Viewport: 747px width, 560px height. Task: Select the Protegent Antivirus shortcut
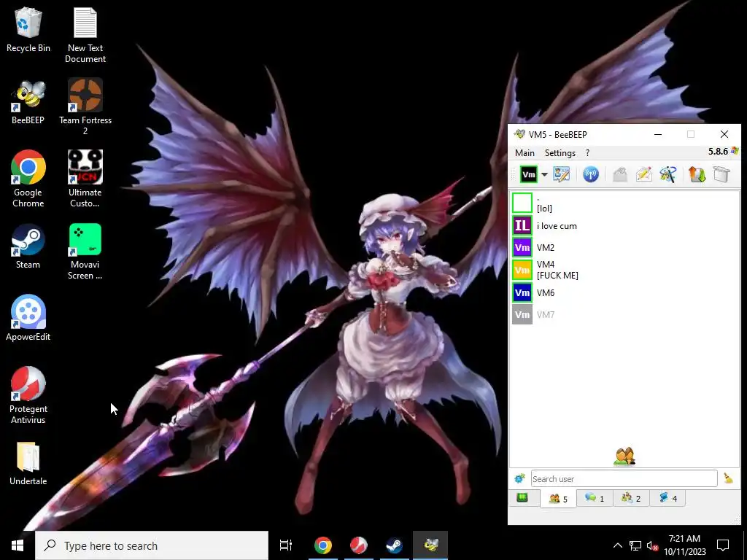pyautogui.click(x=28, y=395)
